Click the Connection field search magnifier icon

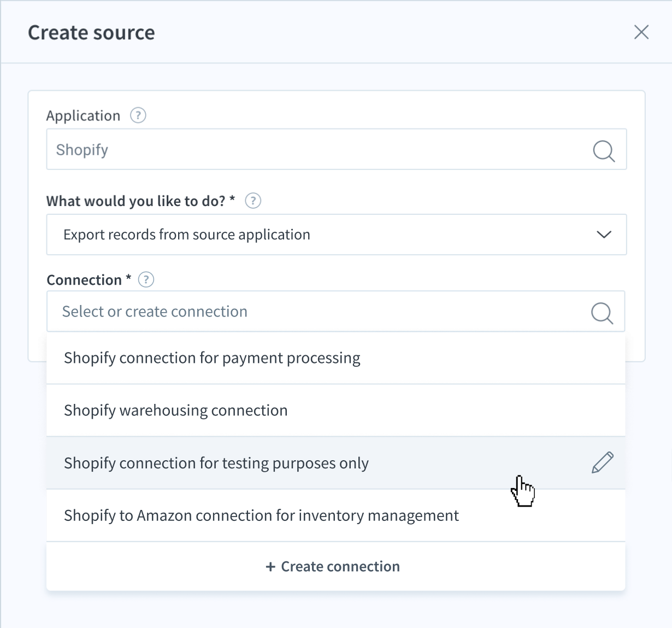pyautogui.click(x=602, y=313)
